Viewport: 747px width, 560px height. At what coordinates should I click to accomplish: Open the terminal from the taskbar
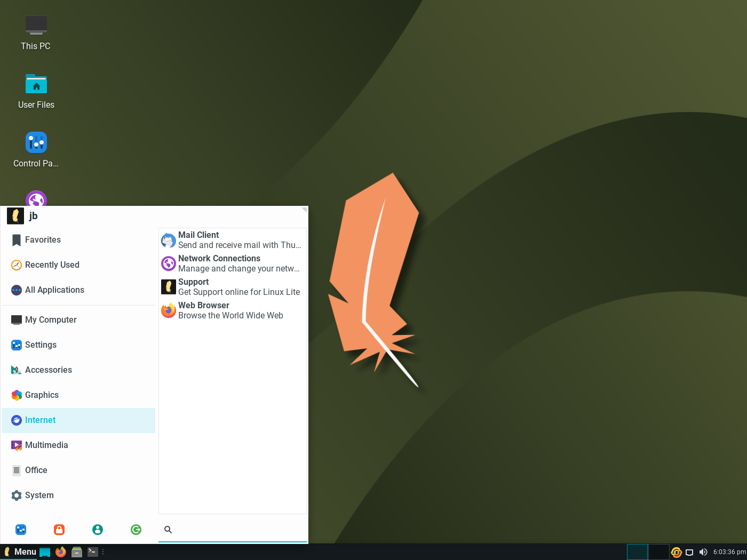[x=93, y=552]
